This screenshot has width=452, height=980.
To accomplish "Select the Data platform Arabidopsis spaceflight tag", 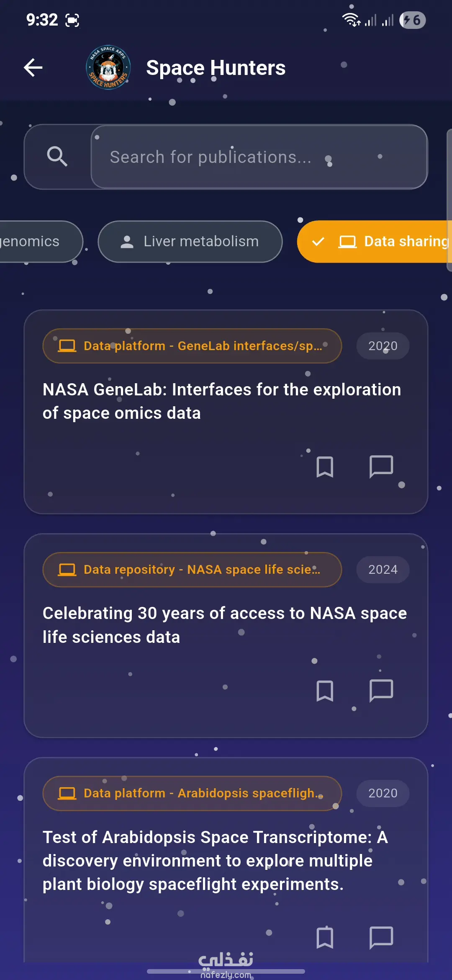I will pyautogui.click(x=192, y=793).
